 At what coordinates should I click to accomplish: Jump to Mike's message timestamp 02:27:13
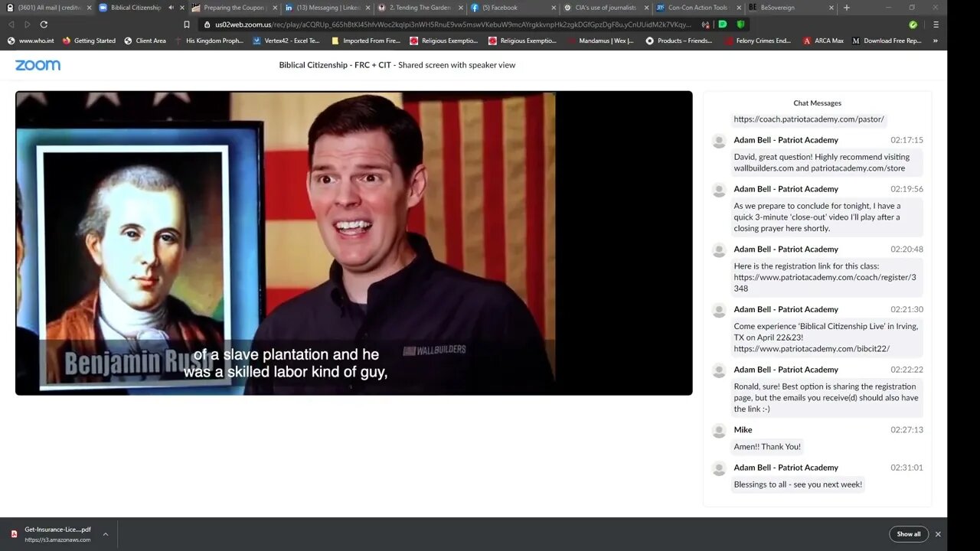click(x=906, y=429)
